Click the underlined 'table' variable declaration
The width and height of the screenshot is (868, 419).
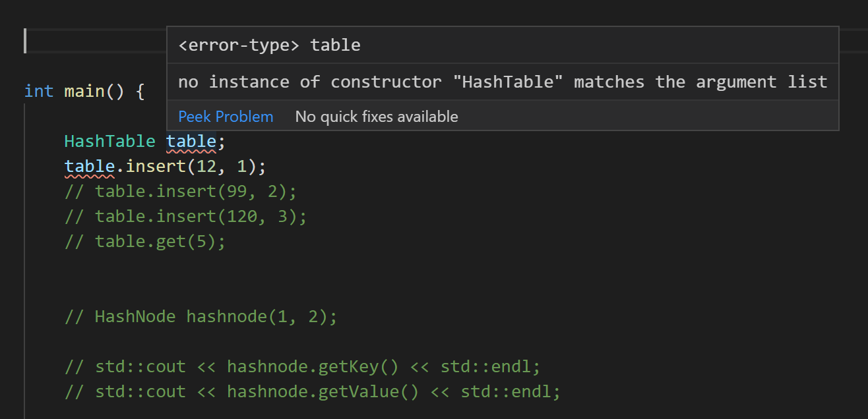[x=190, y=141]
